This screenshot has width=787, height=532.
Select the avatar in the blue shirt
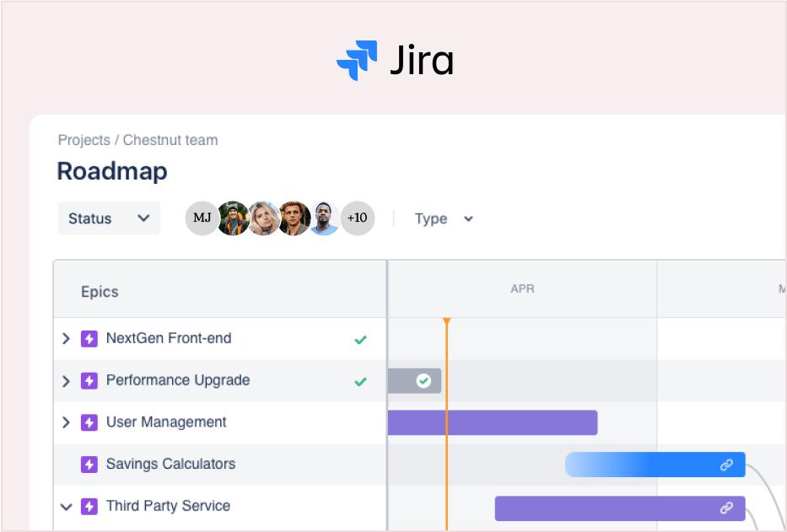(325, 218)
